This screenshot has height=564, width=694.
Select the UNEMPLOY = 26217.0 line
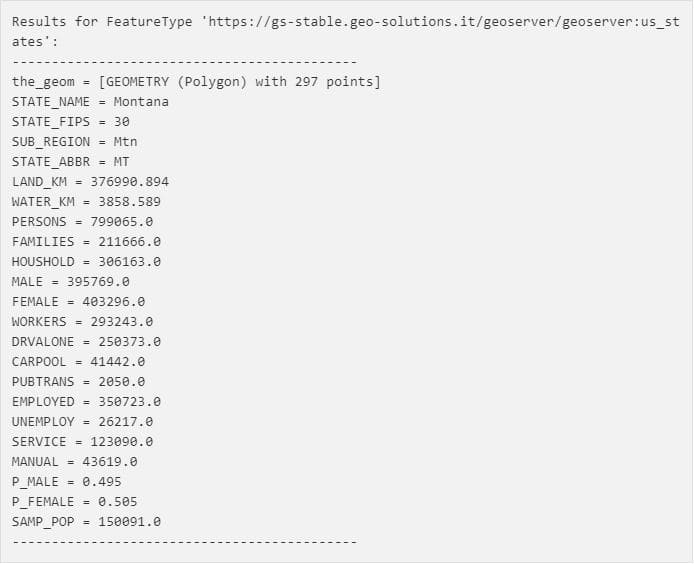click(82, 422)
